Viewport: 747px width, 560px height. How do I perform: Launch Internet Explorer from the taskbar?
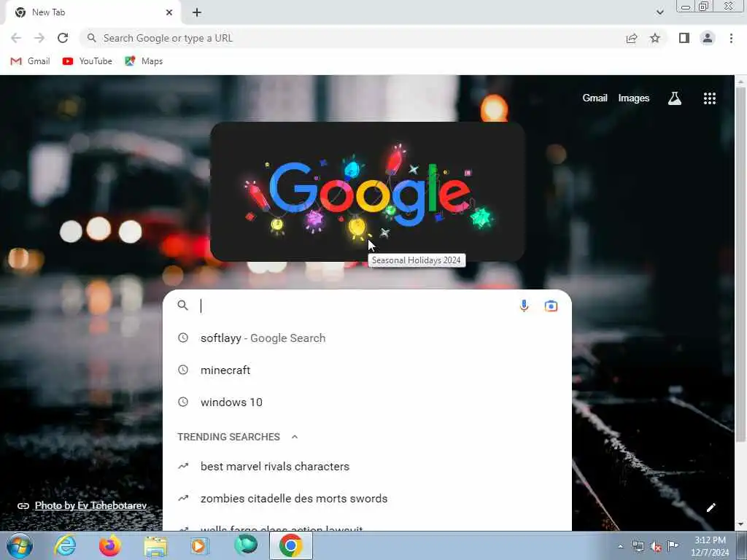click(x=65, y=545)
